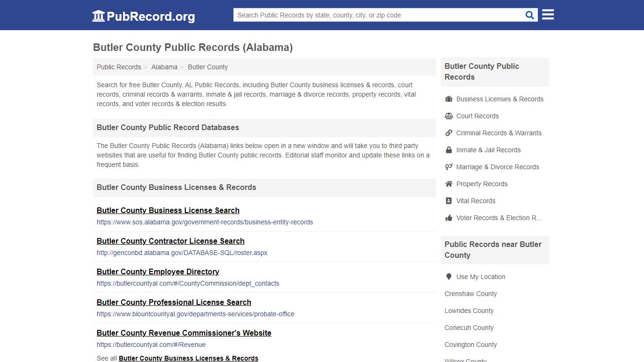Click the Butler County Business Licenses & Records heading
644x362 pixels.
coord(176,188)
